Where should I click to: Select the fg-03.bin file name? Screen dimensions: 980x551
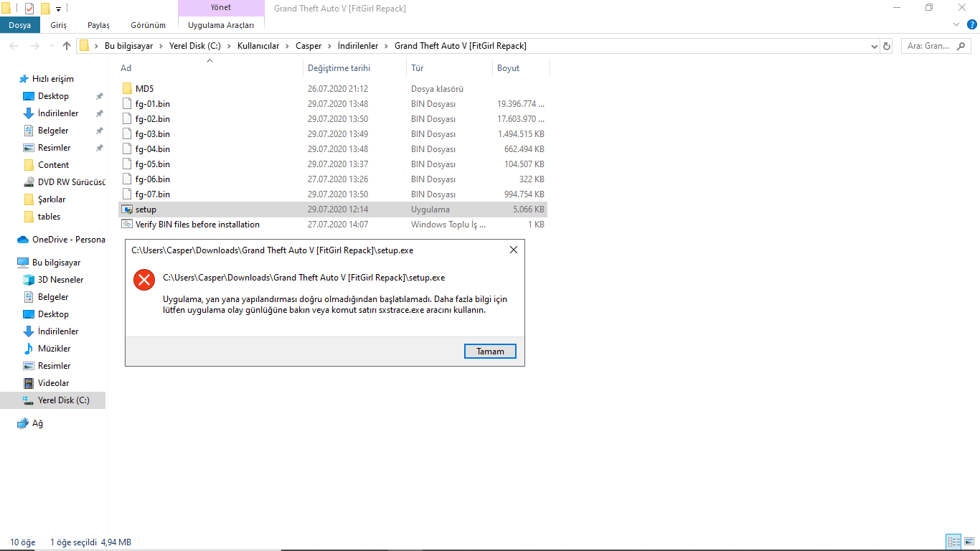(x=153, y=134)
